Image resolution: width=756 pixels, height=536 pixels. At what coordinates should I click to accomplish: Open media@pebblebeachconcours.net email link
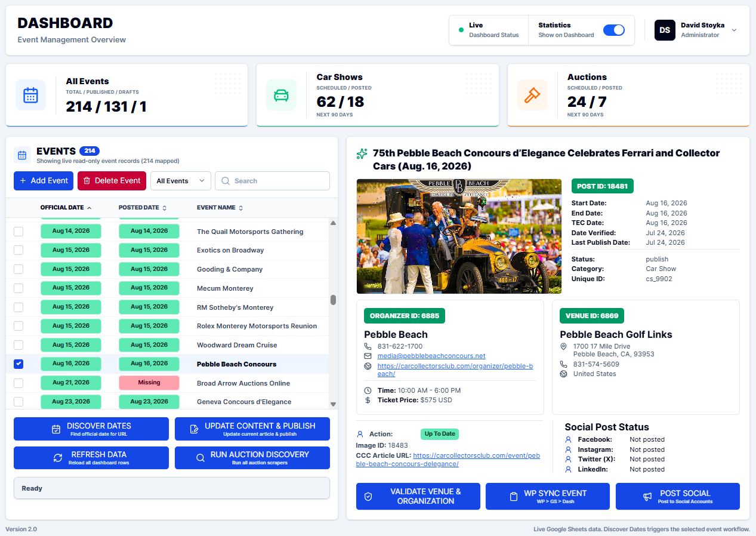point(431,356)
